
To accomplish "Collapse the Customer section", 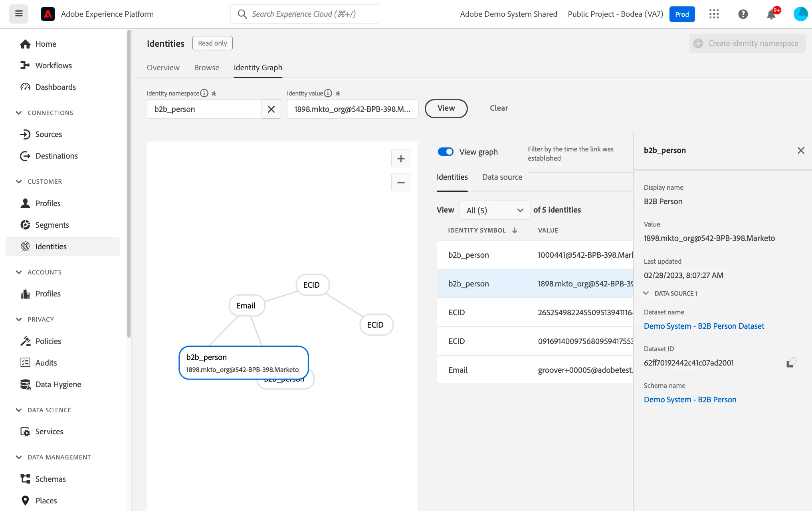I will (x=19, y=182).
